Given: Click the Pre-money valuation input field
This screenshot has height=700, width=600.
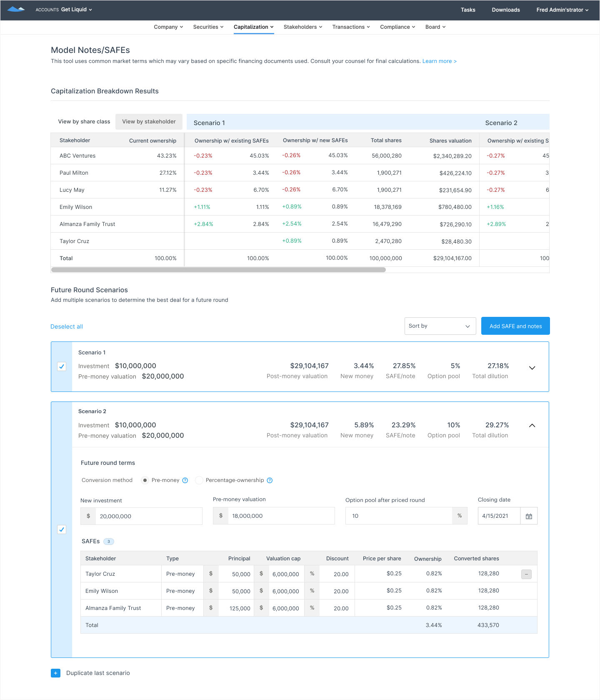Looking at the screenshot, I should click(x=274, y=516).
